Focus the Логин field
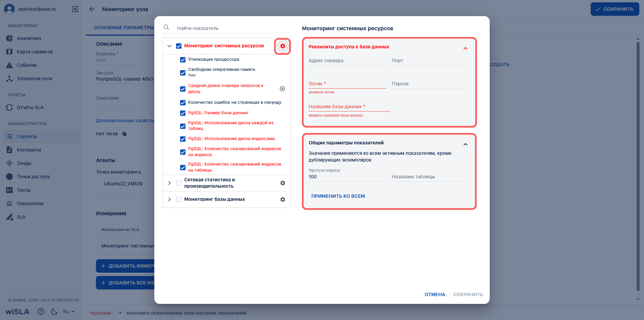 point(347,84)
